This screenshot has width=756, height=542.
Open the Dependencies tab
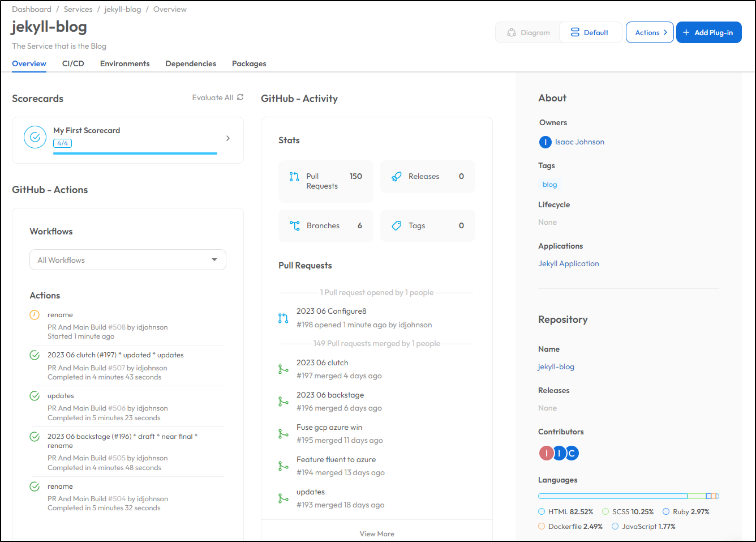(x=191, y=64)
